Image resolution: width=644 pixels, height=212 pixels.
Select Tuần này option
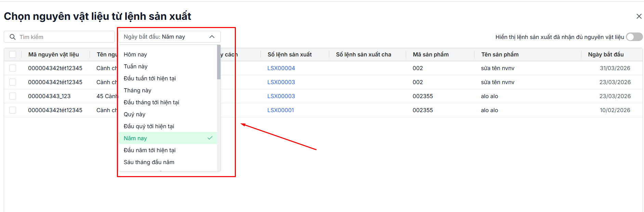(x=168, y=66)
